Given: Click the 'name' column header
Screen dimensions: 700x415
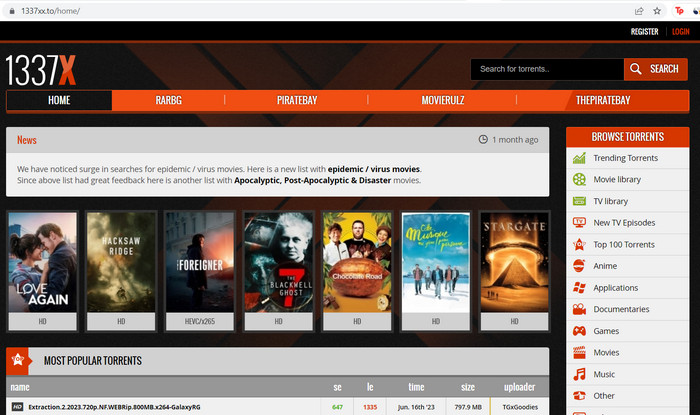Looking at the screenshot, I should (x=20, y=387).
